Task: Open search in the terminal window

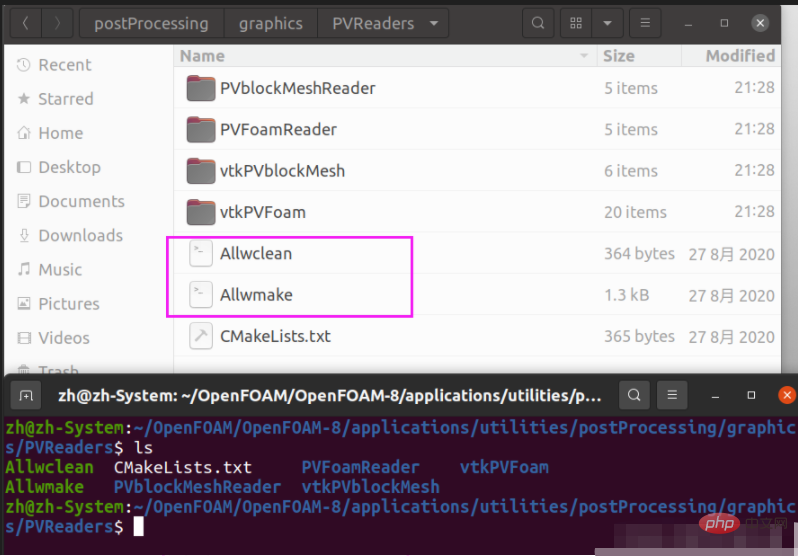Action: coord(634,395)
